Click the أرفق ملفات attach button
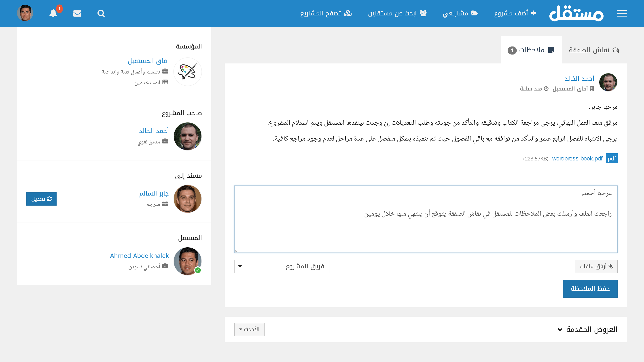 pos(596,266)
